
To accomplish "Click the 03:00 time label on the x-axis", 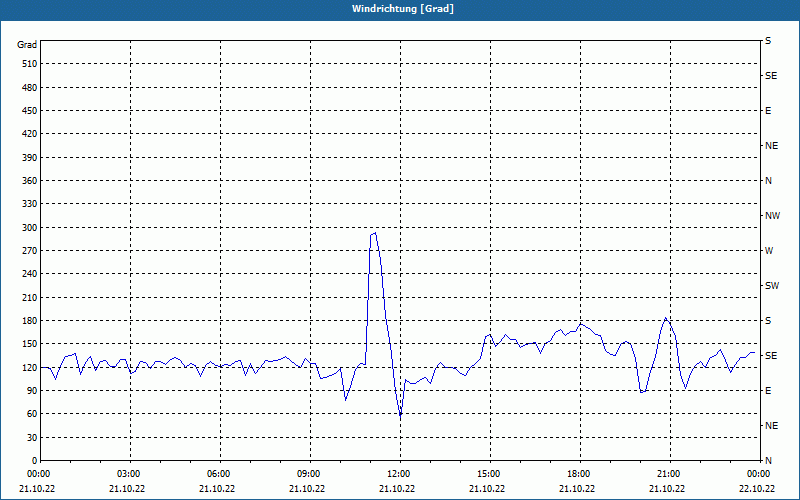I will [x=130, y=474].
